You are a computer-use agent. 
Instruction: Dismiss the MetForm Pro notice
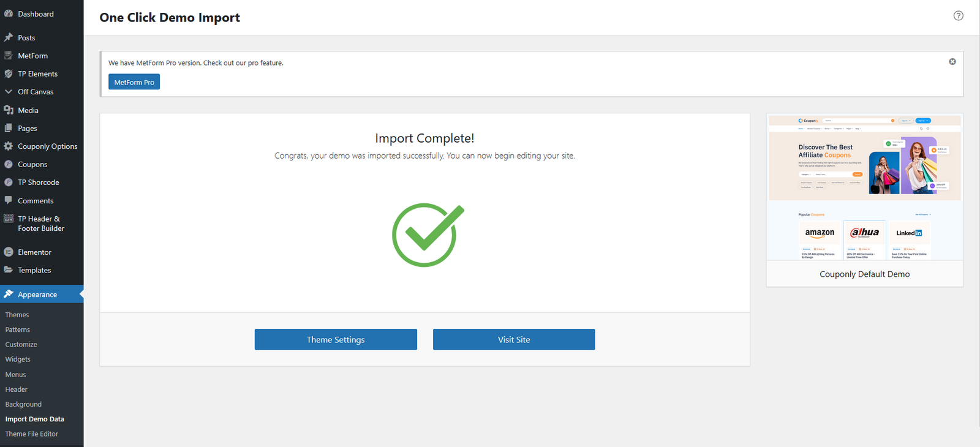coord(952,62)
